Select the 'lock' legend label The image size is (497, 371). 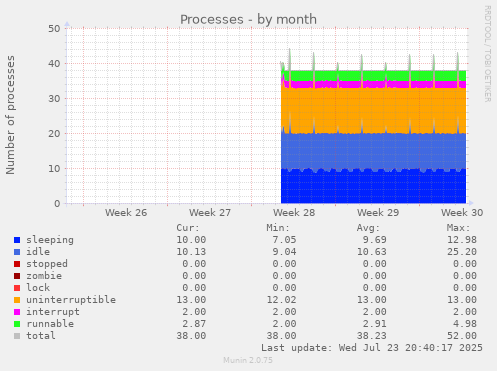pyautogui.click(x=38, y=288)
